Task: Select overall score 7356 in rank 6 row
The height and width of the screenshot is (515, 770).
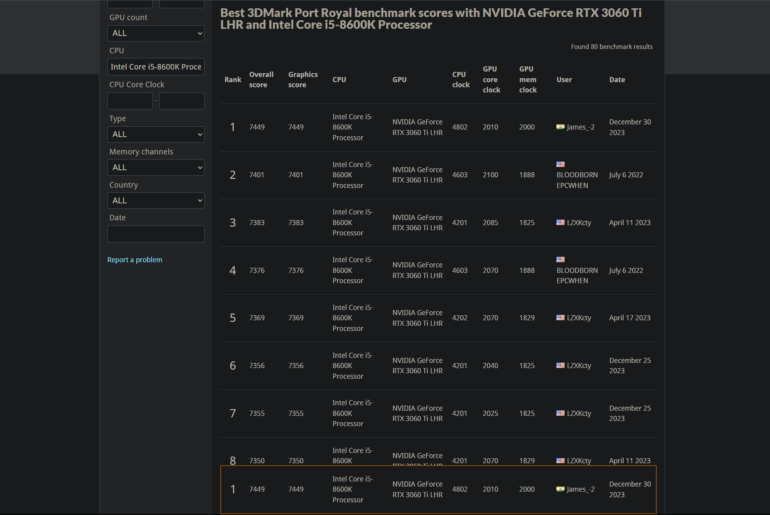Action: (257, 366)
